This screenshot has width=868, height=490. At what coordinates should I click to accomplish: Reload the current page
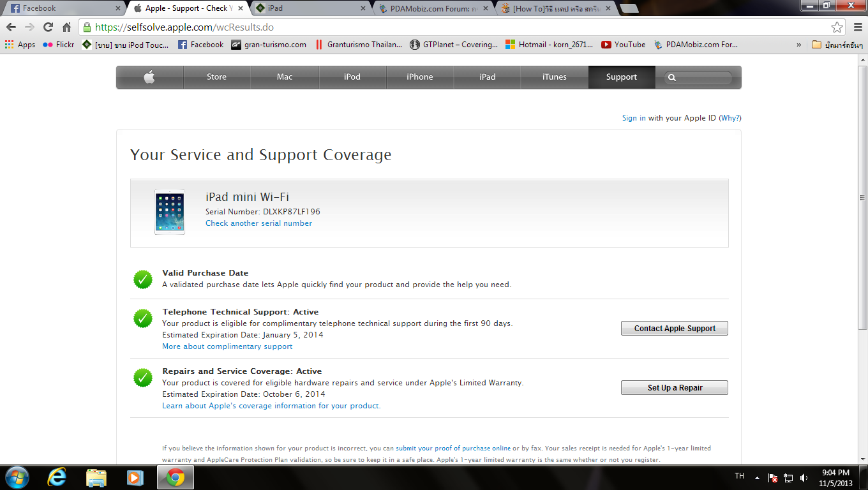pyautogui.click(x=48, y=27)
